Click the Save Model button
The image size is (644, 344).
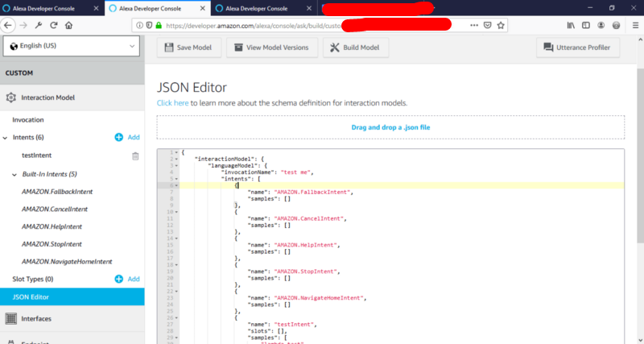click(x=189, y=48)
